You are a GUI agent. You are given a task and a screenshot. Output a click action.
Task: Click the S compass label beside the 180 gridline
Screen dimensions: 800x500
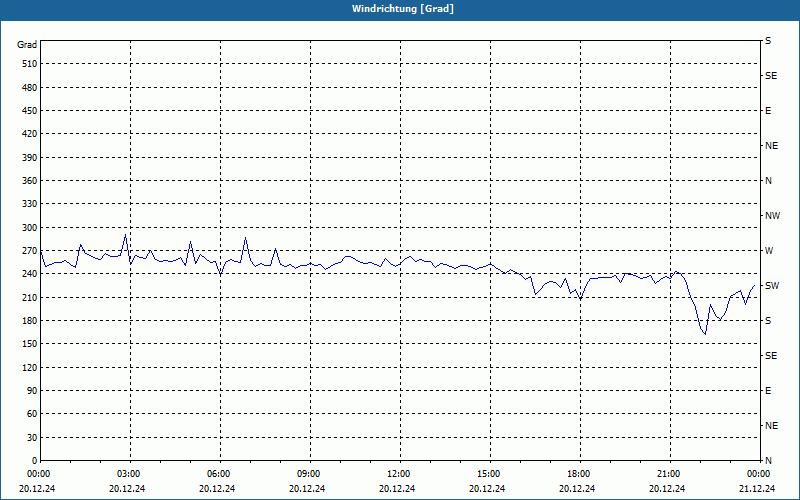(x=768, y=321)
